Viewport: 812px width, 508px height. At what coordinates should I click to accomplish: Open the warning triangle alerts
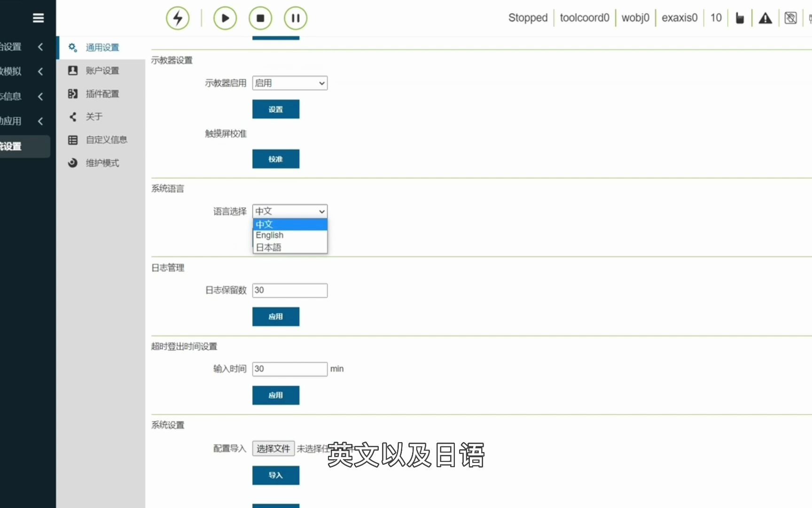pos(765,18)
